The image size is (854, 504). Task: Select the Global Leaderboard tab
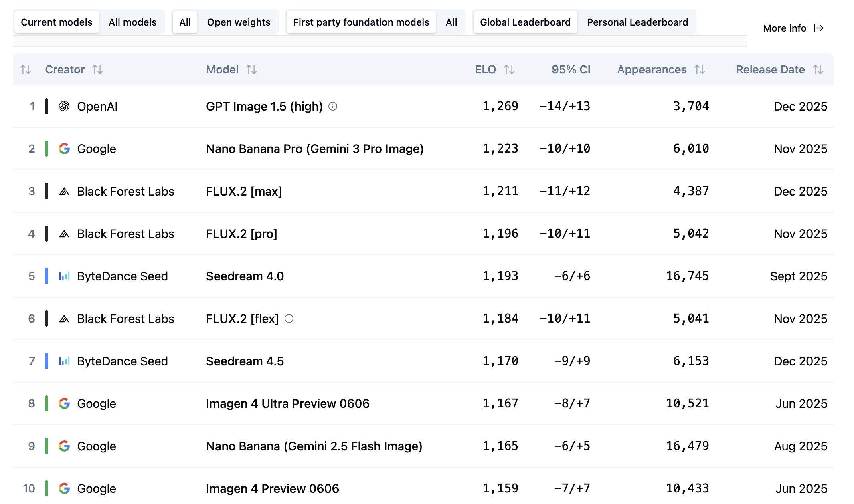(525, 22)
